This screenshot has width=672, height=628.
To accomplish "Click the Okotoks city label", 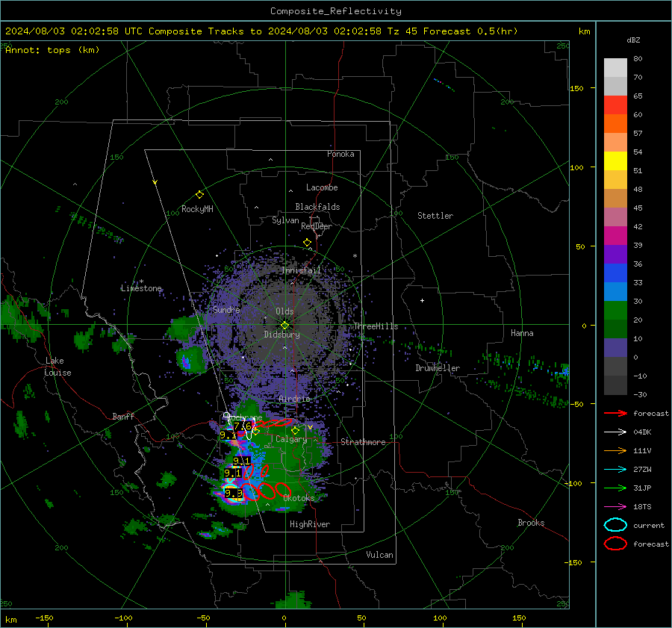I will (299, 498).
